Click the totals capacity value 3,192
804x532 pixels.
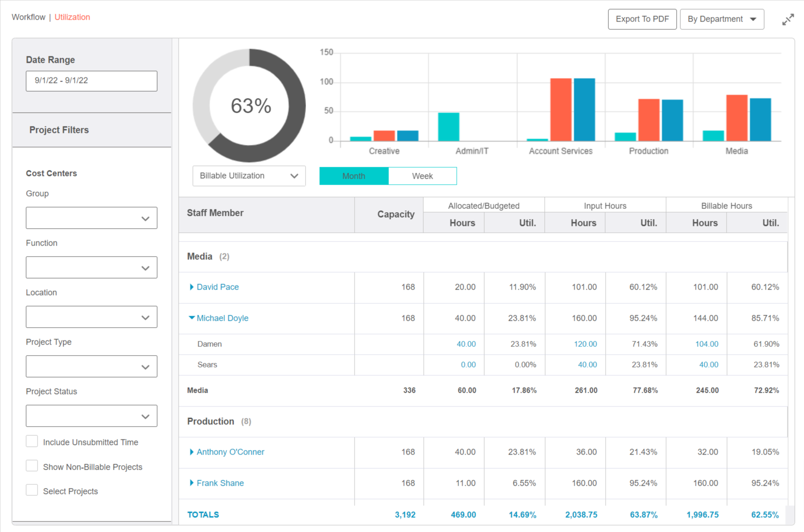point(405,515)
